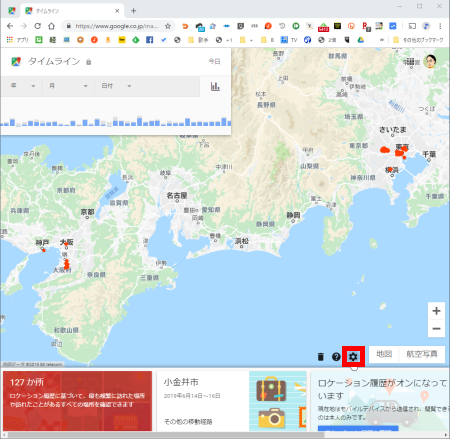Click the red location dot near 東京
The width and height of the screenshot is (450, 439).
[x=400, y=152]
